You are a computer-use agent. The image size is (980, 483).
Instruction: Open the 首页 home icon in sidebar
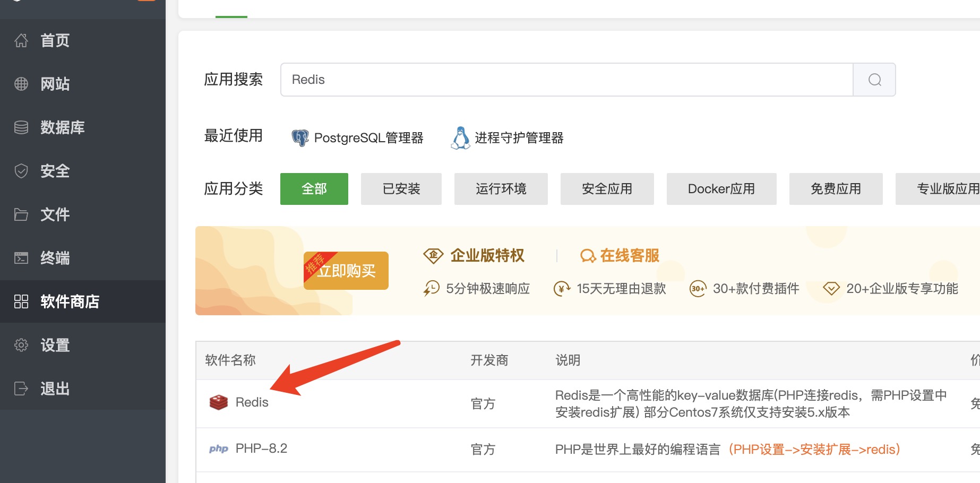21,40
